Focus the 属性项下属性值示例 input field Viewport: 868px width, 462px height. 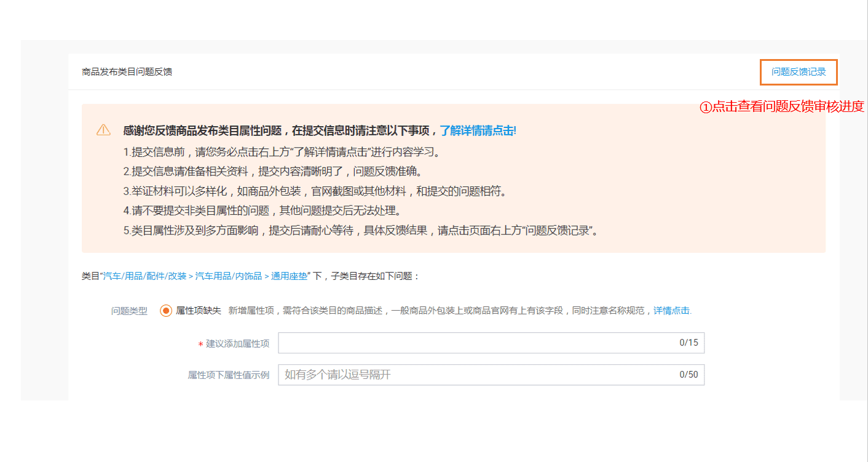coord(491,375)
